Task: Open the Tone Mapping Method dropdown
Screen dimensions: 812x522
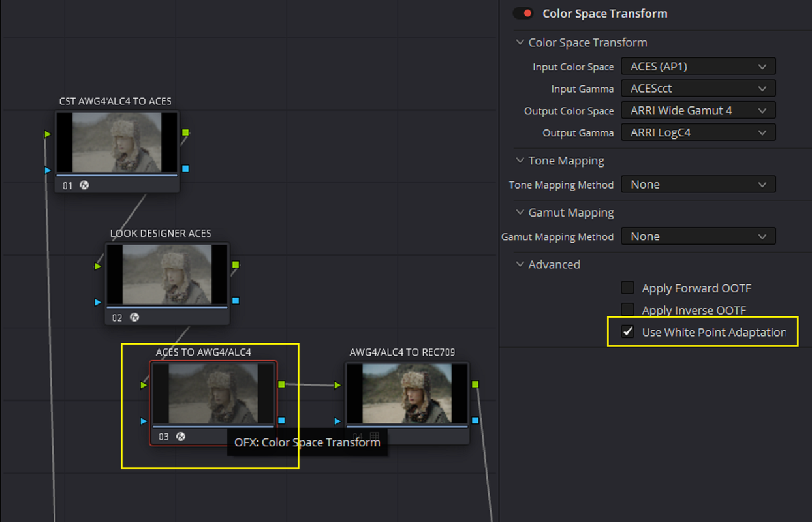Action: click(x=698, y=185)
